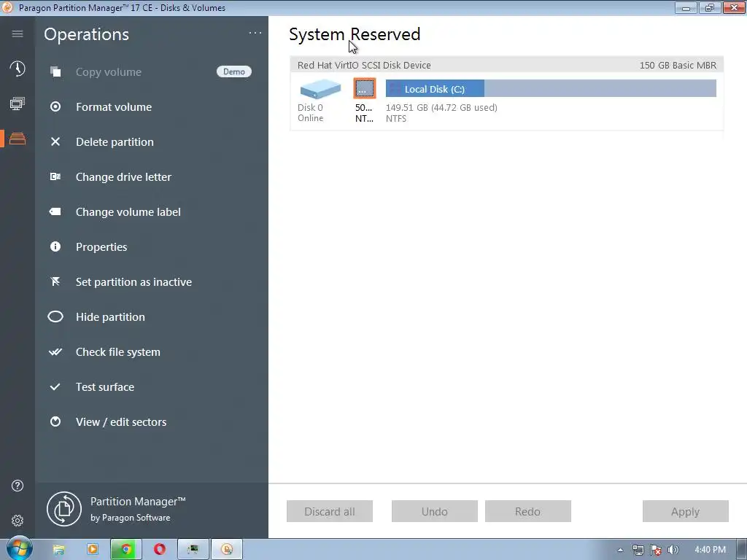Select the Disks & Volumes sidebar icon

[18, 139]
